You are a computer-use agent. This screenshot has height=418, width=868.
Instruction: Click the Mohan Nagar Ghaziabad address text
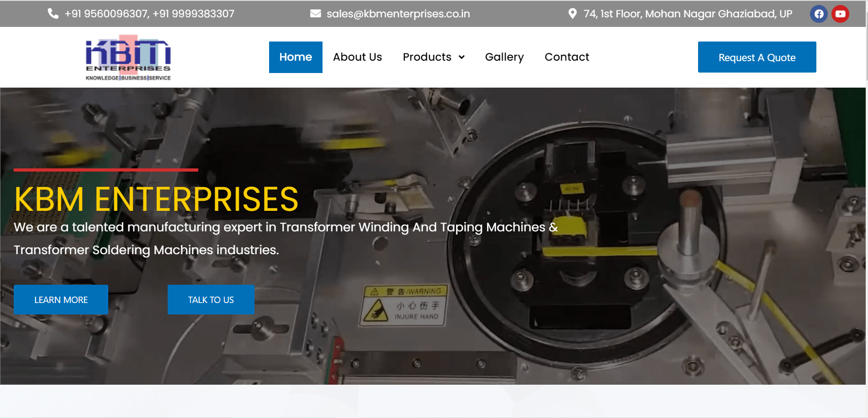tap(688, 14)
